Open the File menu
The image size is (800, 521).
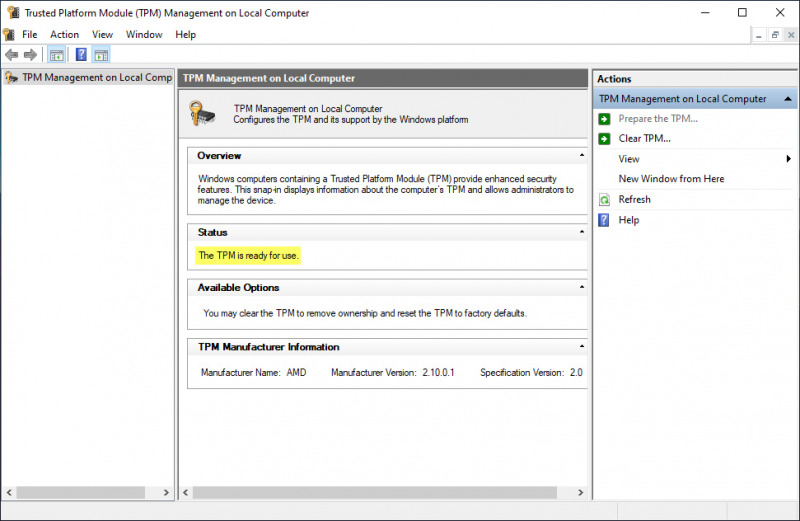(30, 34)
